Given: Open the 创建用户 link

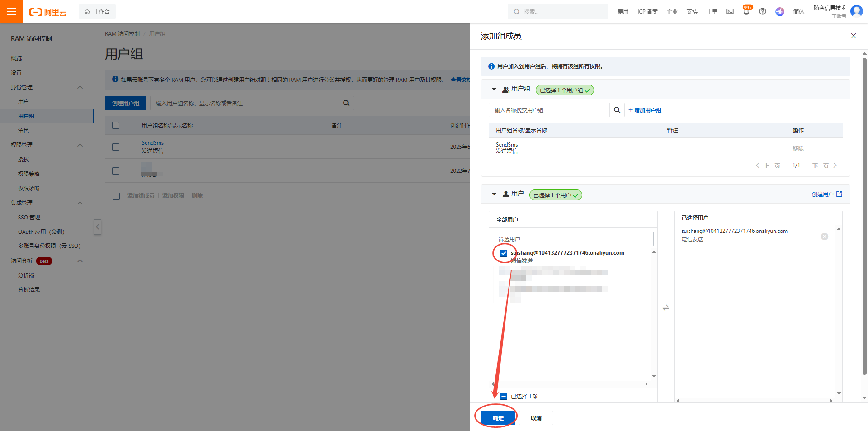Looking at the screenshot, I should click(x=827, y=194).
